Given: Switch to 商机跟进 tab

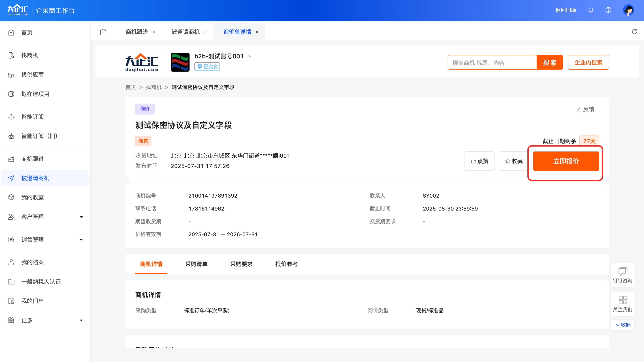Looking at the screenshot, I should (x=137, y=32).
